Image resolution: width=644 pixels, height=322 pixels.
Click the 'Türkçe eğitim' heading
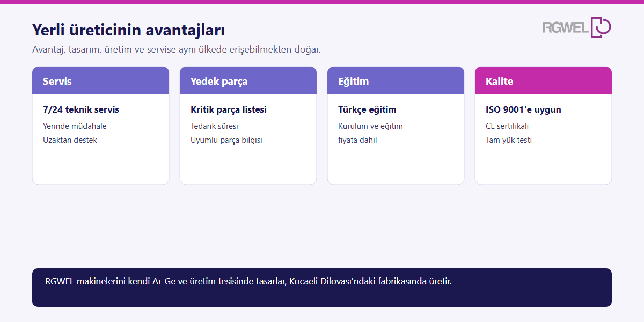click(367, 109)
